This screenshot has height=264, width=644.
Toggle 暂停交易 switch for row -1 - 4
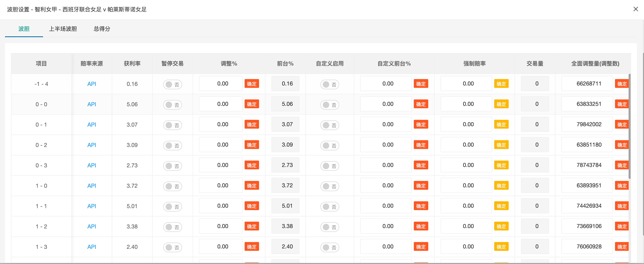(x=172, y=84)
